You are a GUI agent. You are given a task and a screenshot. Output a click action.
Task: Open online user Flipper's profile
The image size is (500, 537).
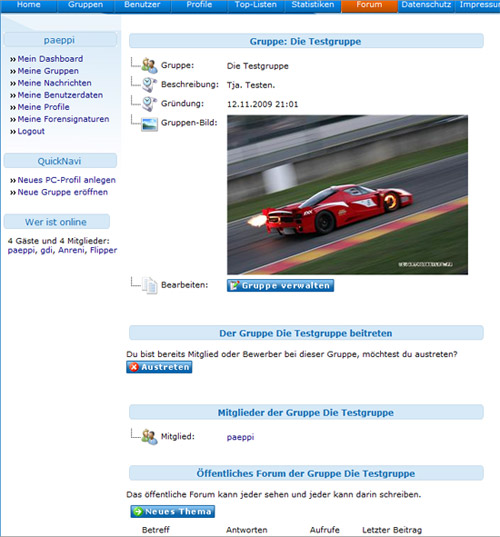(x=103, y=250)
